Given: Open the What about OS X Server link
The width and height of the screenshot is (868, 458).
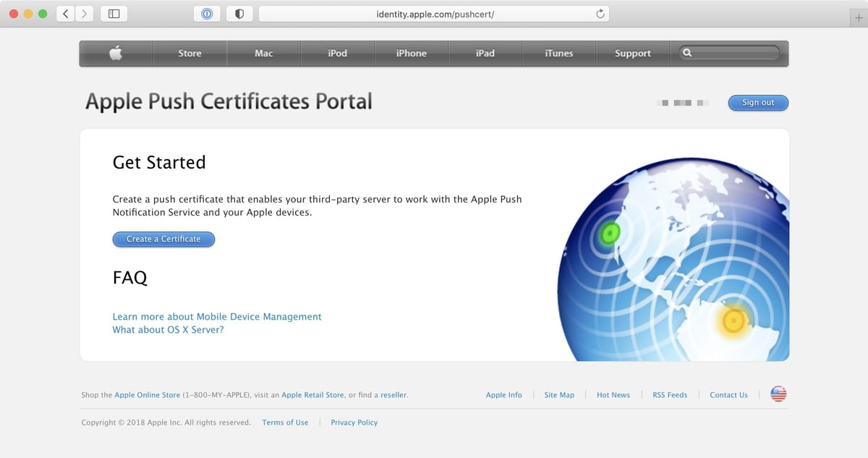Looking at the screenshot, I should (x=169, y=330).
